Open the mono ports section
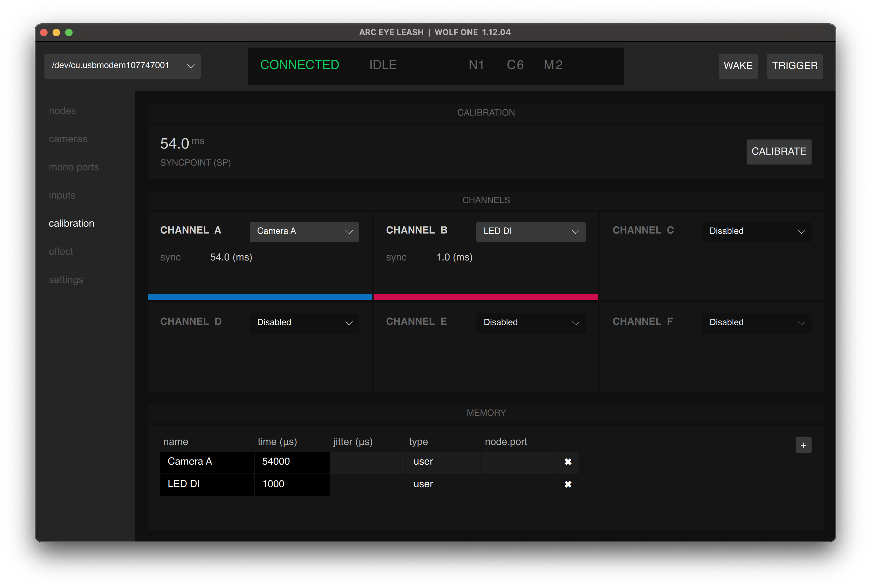Viewport: 871px width, 588px height. click(x=74, y=167)
